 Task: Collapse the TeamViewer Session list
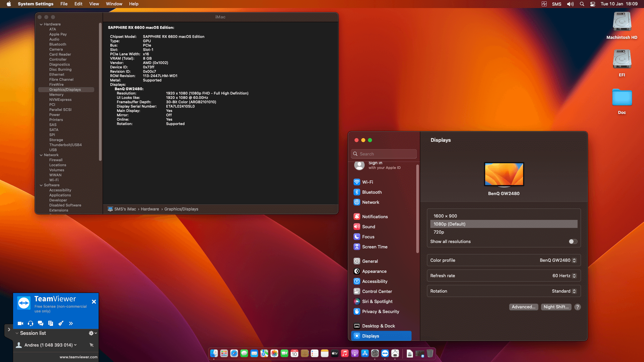(17, 333)
